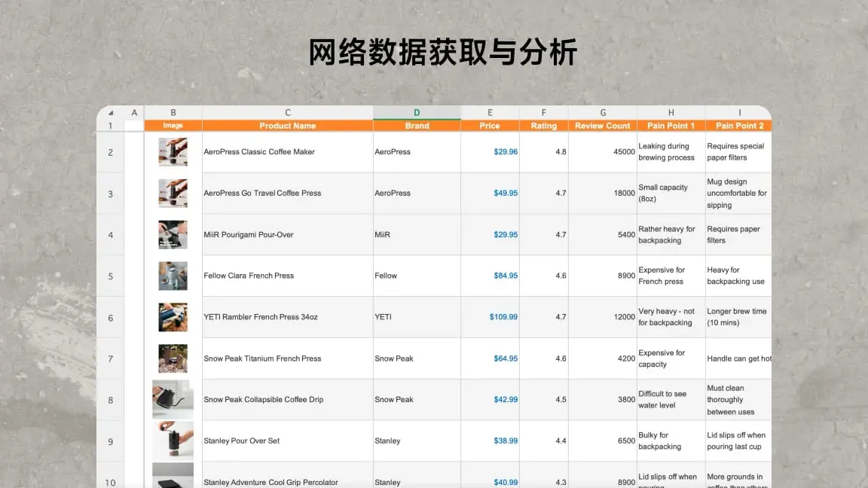Select cell Handle can get hot
The height and width of the screenshot is (488, 868).
click(x=738, y=358)
